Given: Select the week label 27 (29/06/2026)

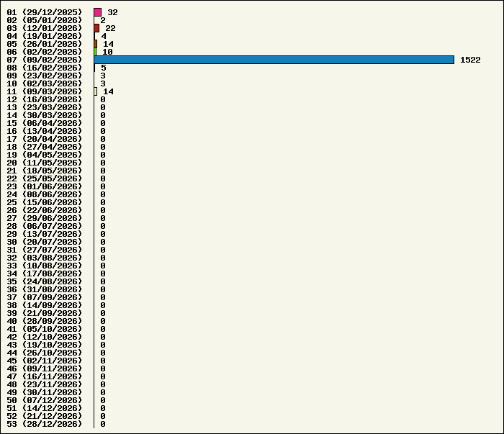Looking at the screenshot, I should 45,218.
